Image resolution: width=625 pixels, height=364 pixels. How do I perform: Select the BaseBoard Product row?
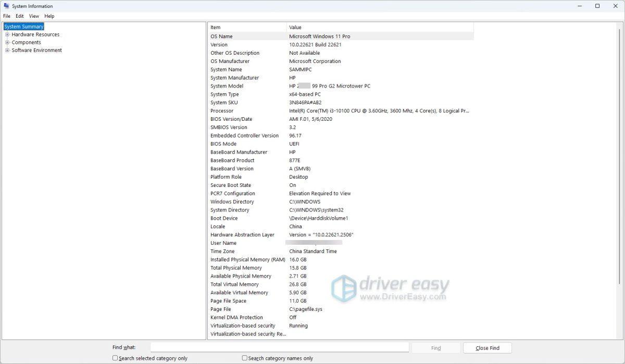tap(341, 160)
